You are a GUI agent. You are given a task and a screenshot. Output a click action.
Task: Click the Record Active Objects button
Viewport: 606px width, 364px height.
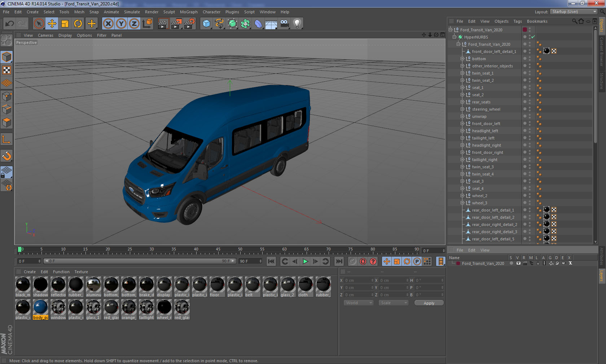pyautogui.click(x=353, y=261)
